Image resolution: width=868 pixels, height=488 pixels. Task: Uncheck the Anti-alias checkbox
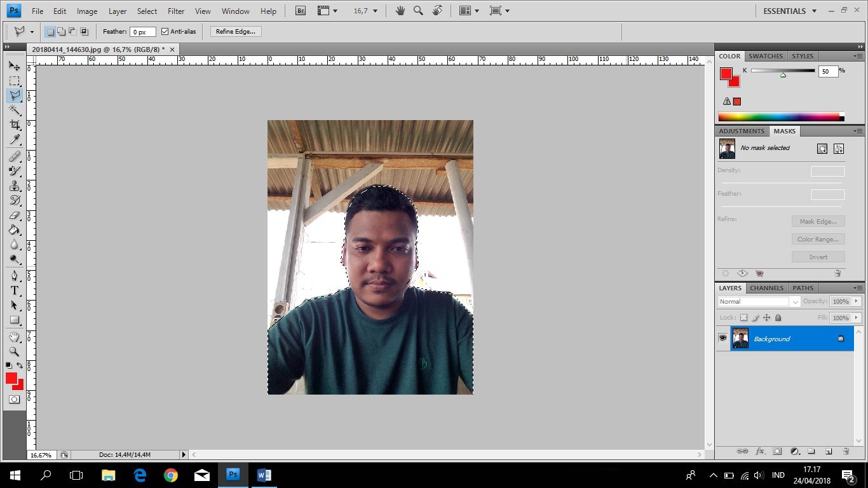pyautogui.click(x=165, y=31)
